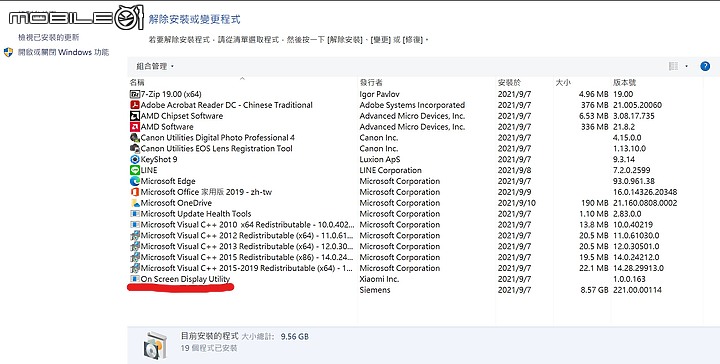Click the Microsoft Office 2019 icon
Image resolution: width=720 pixels, height=364 pixels.
pos(135,192)
